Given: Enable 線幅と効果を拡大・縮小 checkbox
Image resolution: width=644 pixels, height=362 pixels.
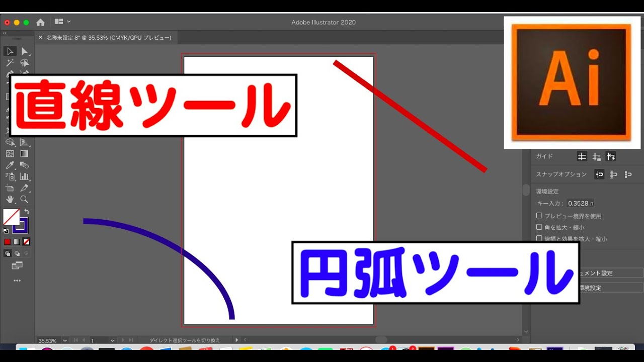Looking at the screenshot, I should 539,239.
